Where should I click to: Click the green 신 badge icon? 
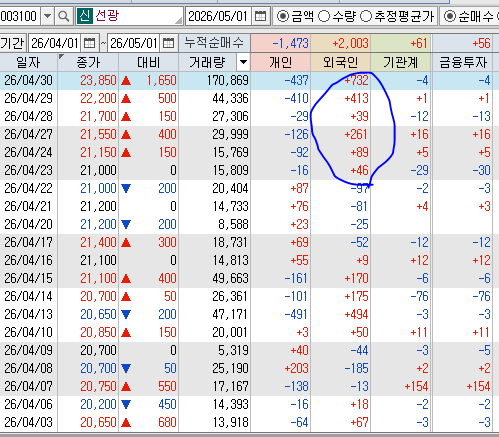coord(85,16)
